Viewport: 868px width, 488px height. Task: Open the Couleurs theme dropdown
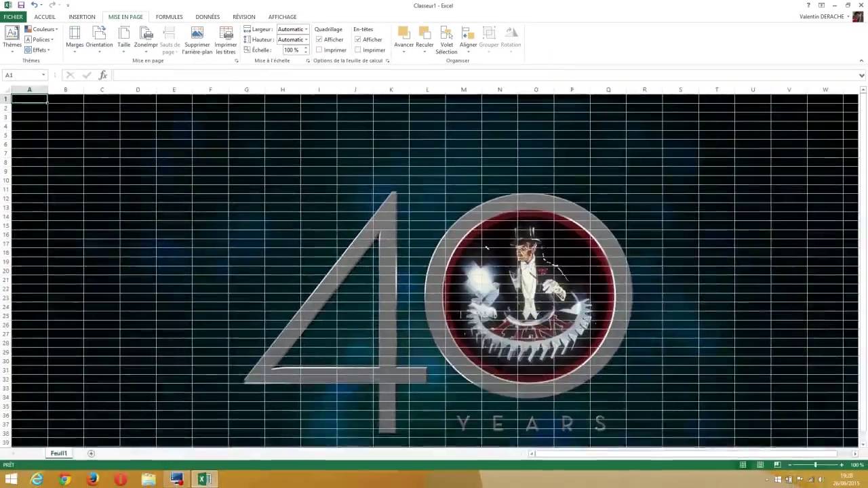[x=41, y=29]
